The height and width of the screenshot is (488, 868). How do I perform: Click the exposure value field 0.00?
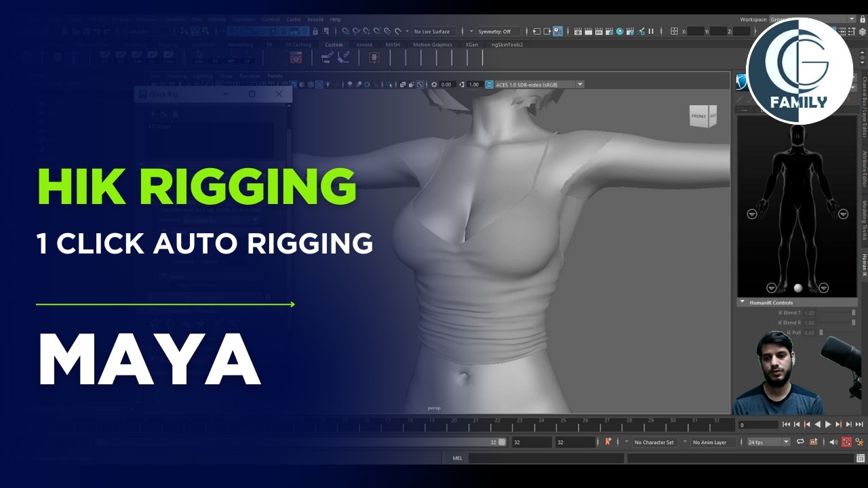[446, 84]
